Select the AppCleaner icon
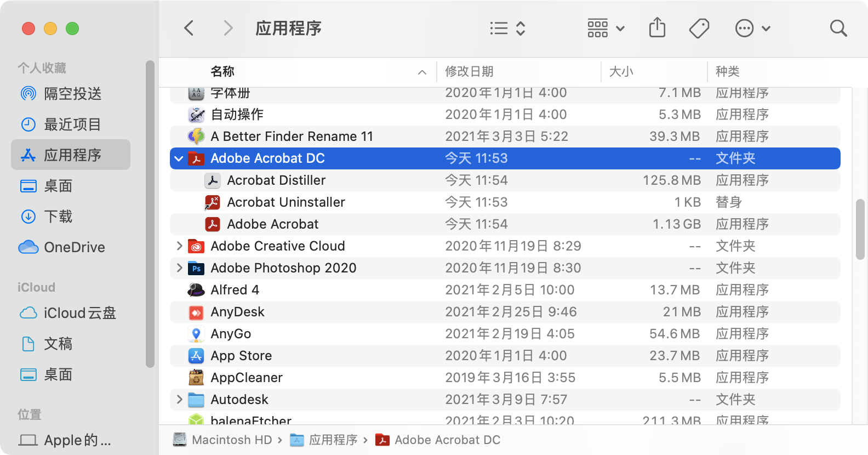The height and width of the screenshot is (455, 868). [x=196, y=378]
